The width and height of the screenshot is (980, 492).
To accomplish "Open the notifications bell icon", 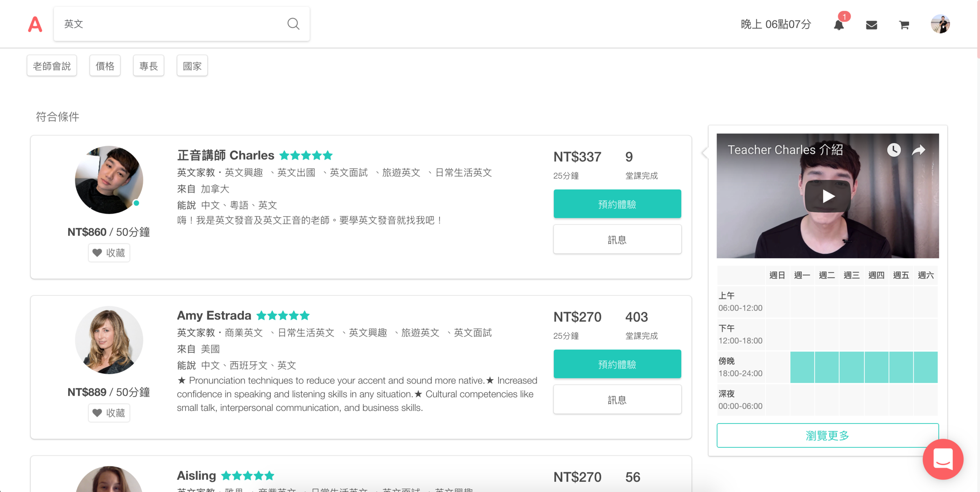I will (839, 25).
